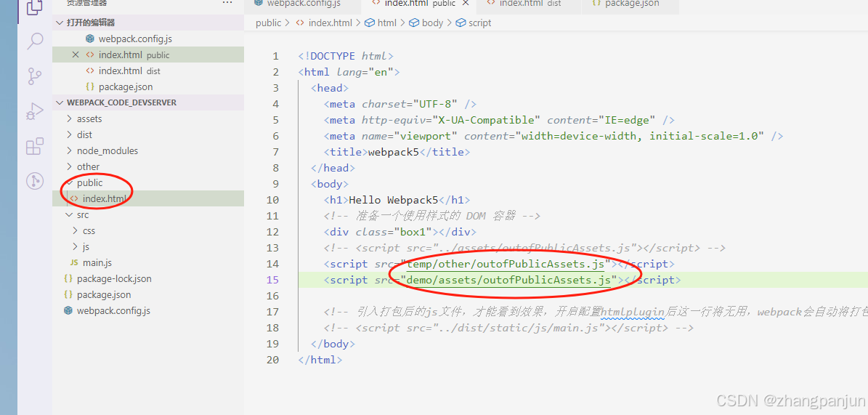
Task: Open main.js in file tree
Action: pyautogui.click(x=97, y=262)
